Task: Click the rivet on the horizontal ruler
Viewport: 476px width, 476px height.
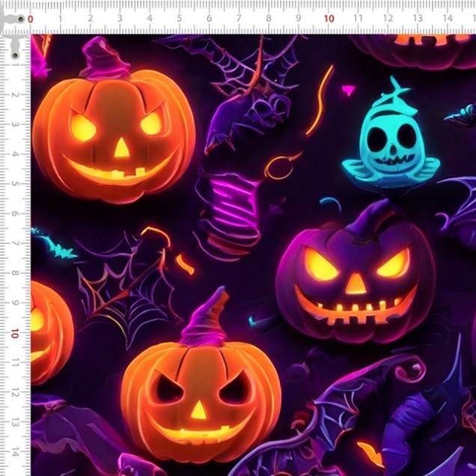Action: [x=21, y=19]
